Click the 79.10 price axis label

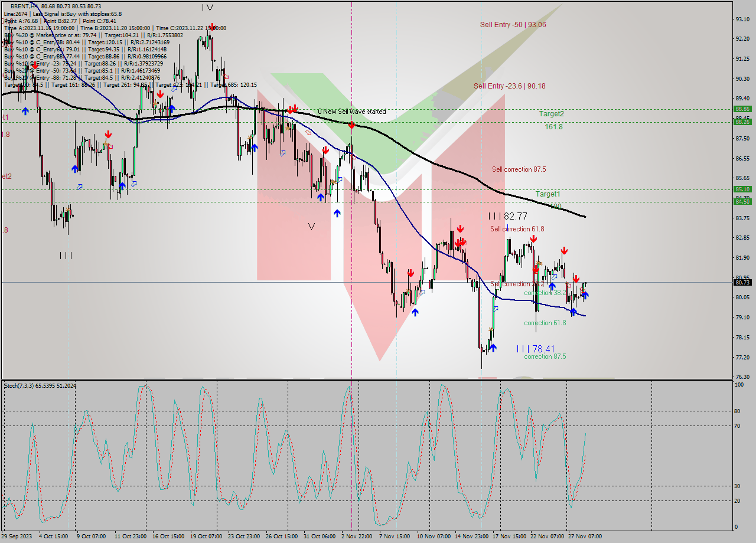[742, 318]
